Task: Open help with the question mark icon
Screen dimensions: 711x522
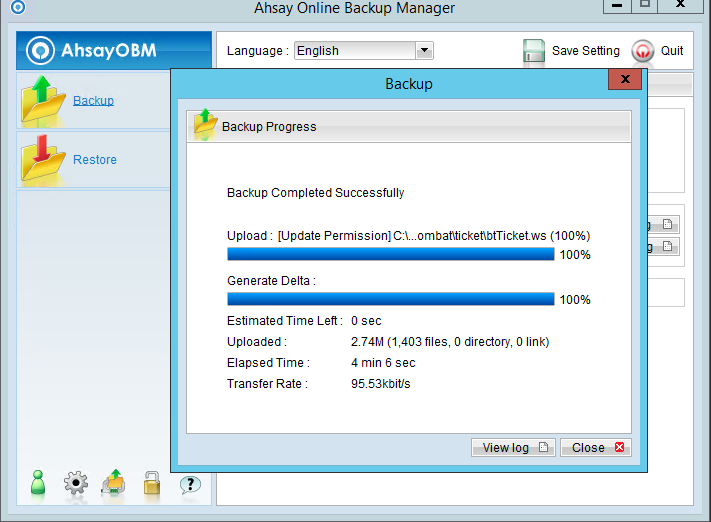Action: (x=190, y=484)
